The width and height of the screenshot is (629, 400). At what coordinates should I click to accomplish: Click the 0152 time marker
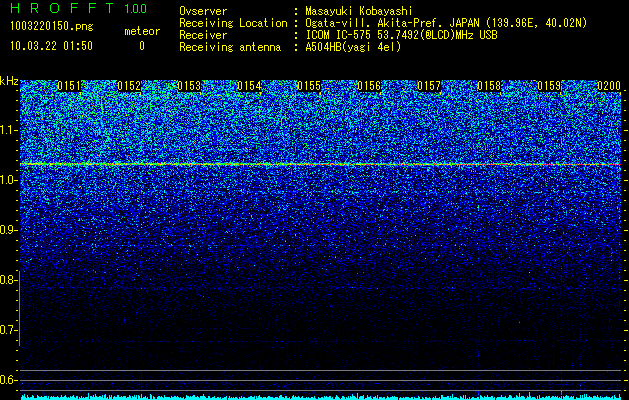129,86
